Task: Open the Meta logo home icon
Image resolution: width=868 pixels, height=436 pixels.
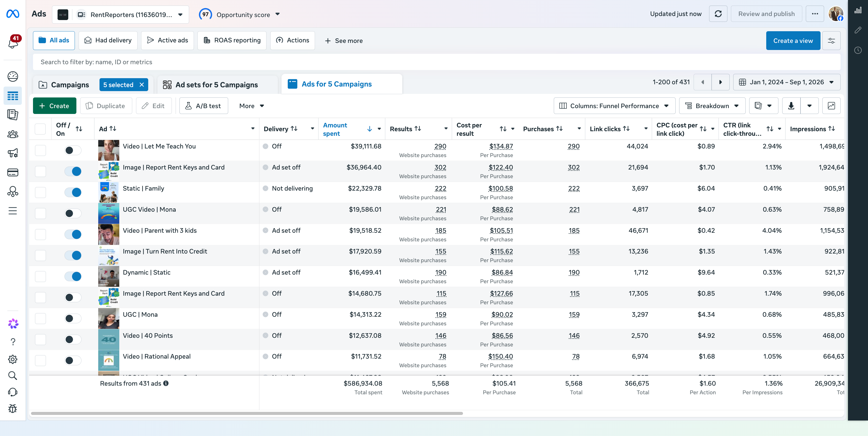Action: pos(13,14)
